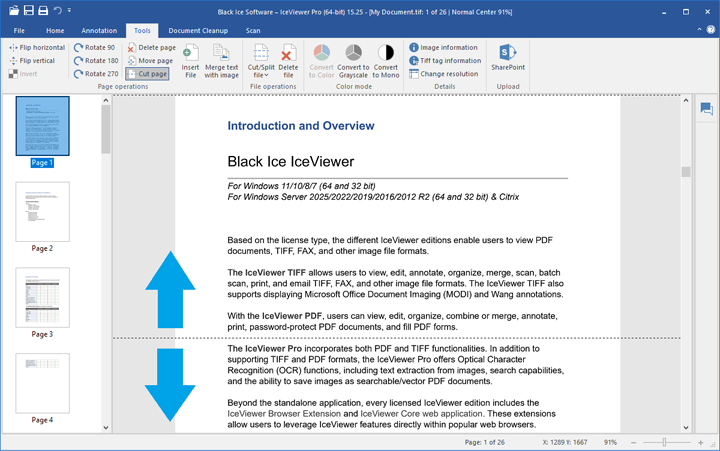Click the thumbnail panel scrollbar thumb

tap(106, 129)
